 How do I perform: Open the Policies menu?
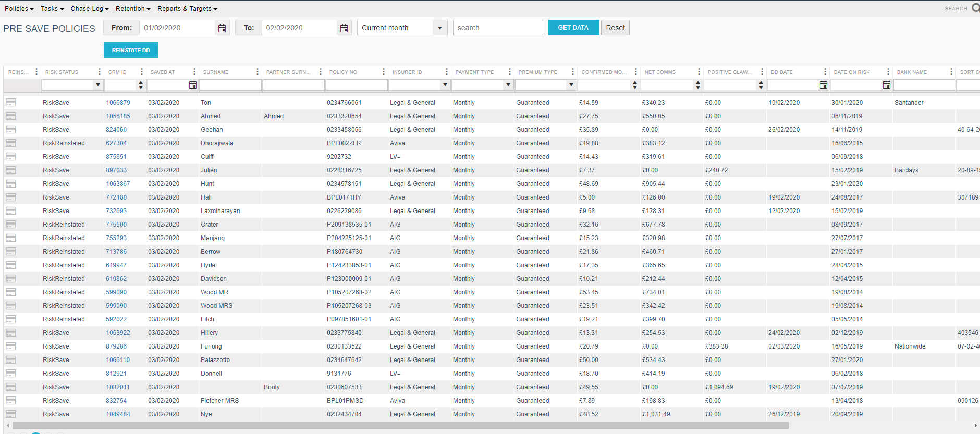pyautogui.click(x=19, y=9)
